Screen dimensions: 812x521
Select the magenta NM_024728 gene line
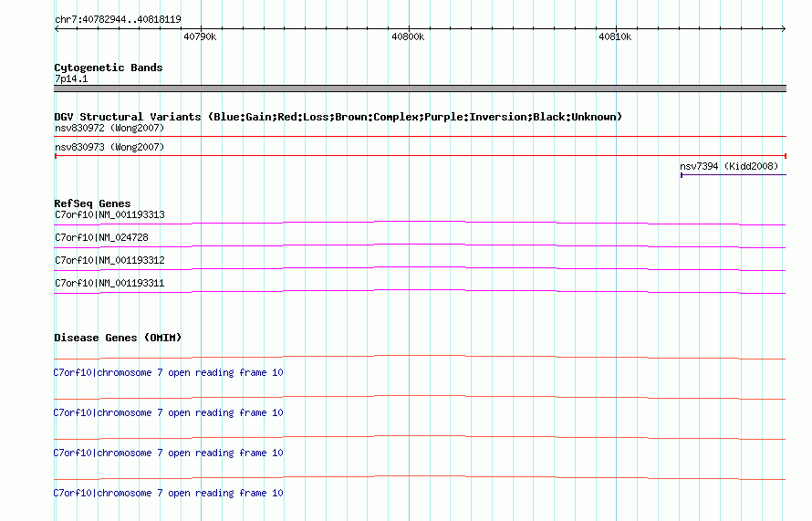click(x=420, y=245)
